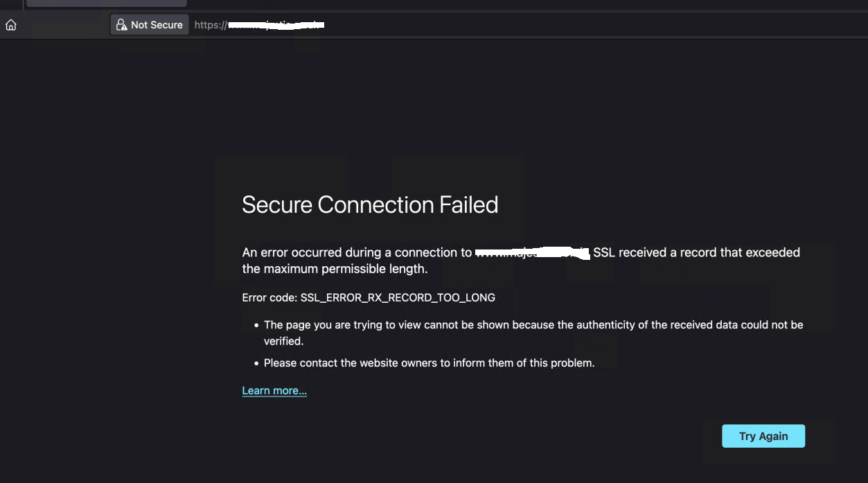Image resolution: width=868 pixels, height=483 pixels.
Task: Select the browser tab in the tab strip
Action: pyautogui.click(x=106, y=3)
